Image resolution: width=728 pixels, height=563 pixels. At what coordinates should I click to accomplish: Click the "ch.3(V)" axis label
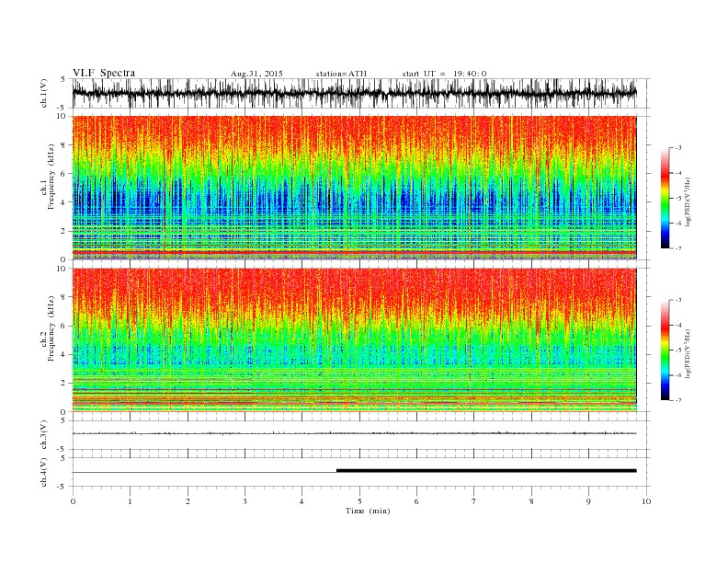pyautogui.click(x=44, y=435)
